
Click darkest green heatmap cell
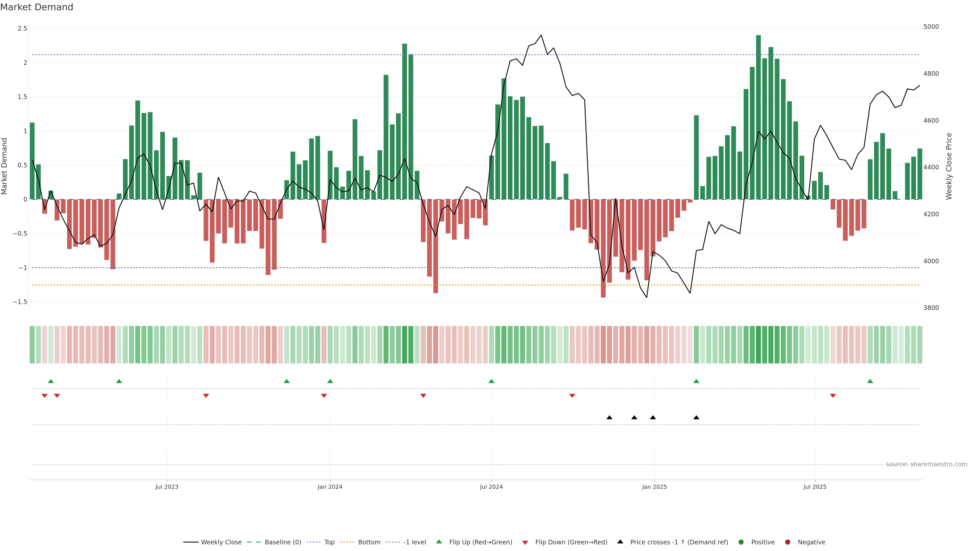coord(758,345)
